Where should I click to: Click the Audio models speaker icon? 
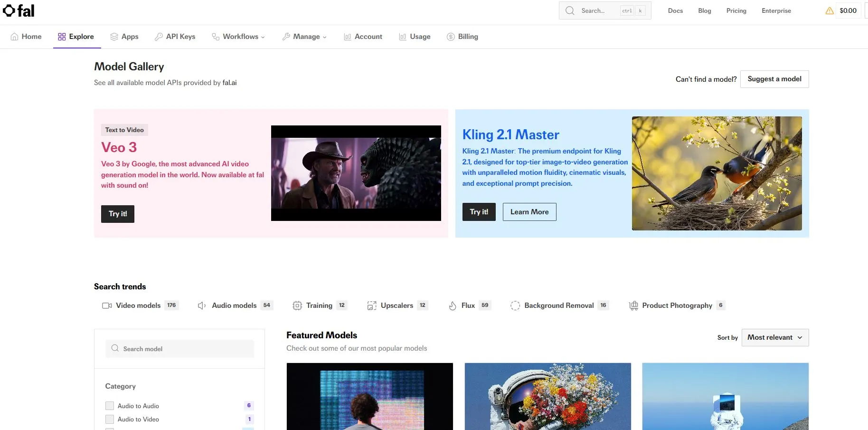[202, 306]
